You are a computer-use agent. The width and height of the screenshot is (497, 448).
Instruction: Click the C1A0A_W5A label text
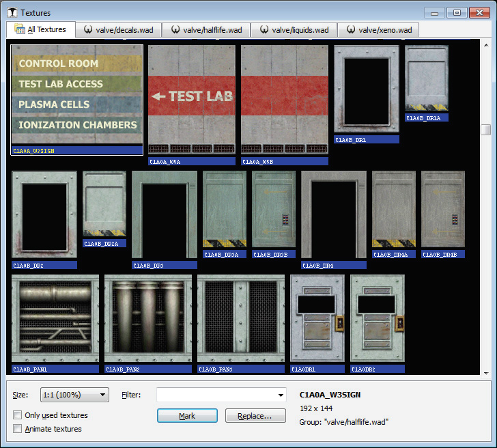coord(165,162)
